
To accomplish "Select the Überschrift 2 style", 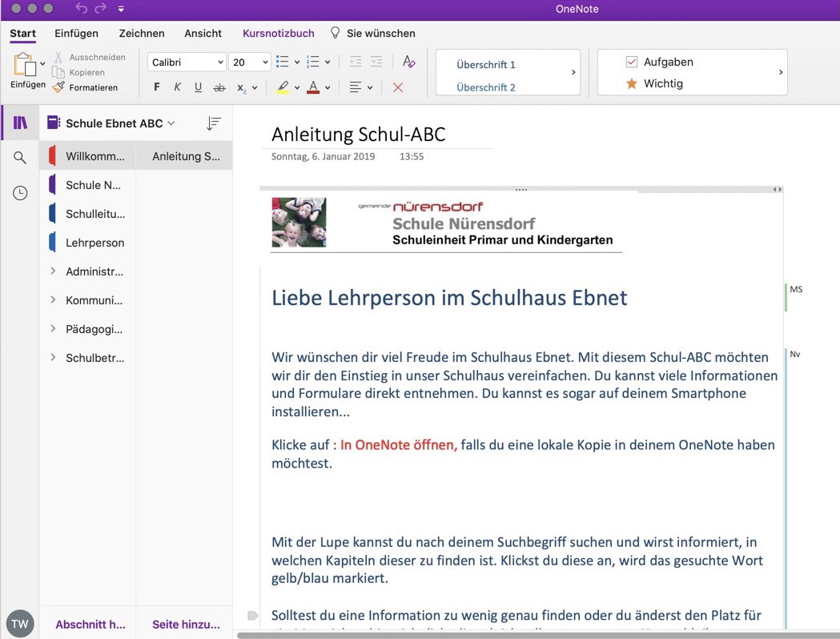I will pyautogui.click(x=486, y=87).
